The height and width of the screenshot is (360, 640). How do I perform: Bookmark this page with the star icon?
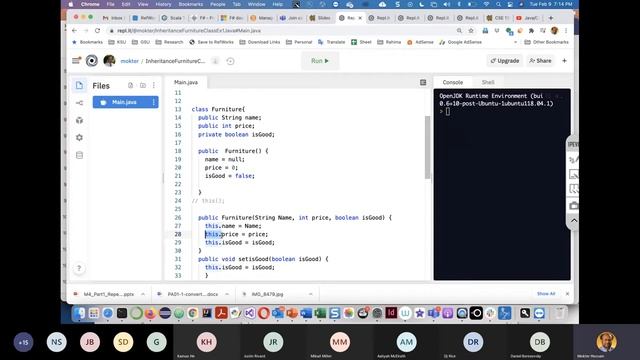coord(471,31)
